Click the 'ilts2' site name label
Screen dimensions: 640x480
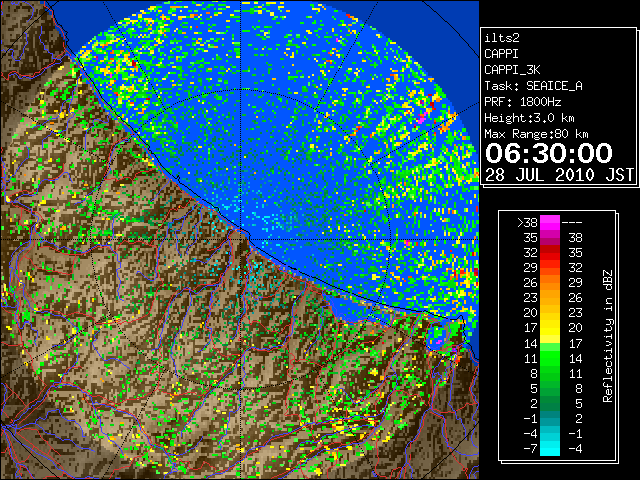tap(502, 38)
